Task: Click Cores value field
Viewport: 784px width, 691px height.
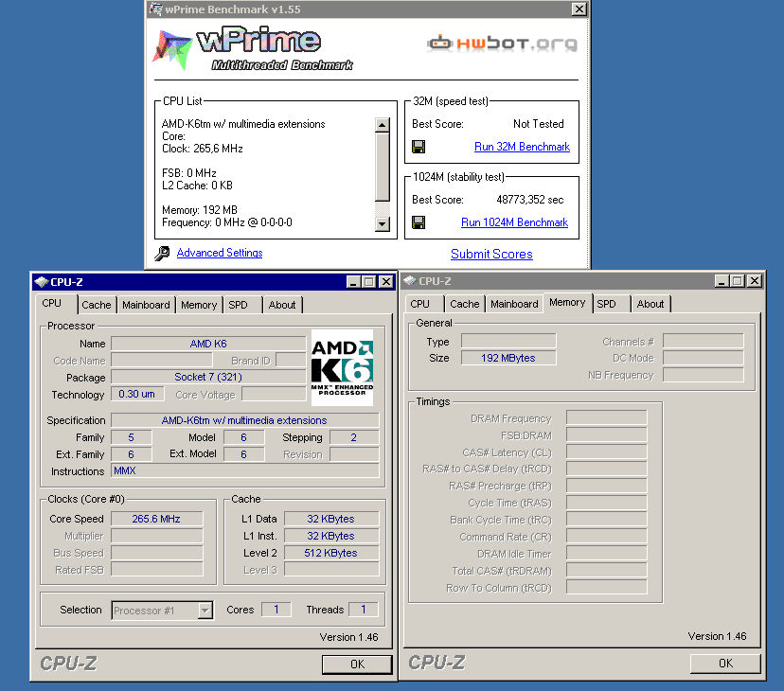Action: pyautogui.click(x=276, y=610)
